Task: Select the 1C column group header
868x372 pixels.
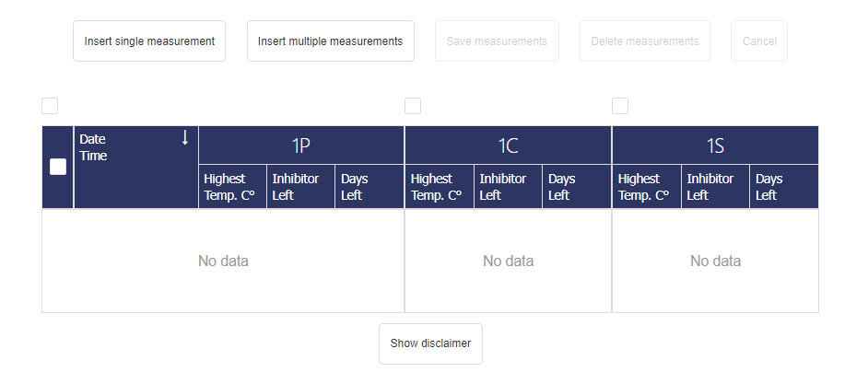Action: 508,145
